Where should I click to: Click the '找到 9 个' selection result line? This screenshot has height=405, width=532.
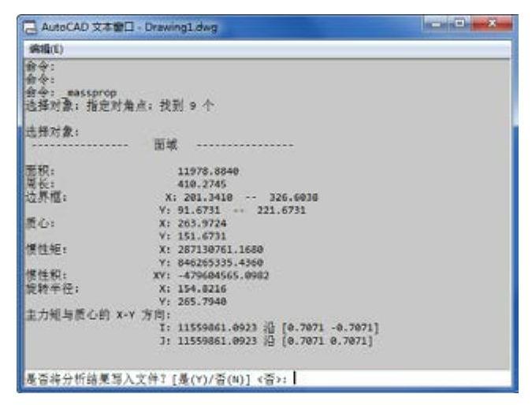coord(120,106)
